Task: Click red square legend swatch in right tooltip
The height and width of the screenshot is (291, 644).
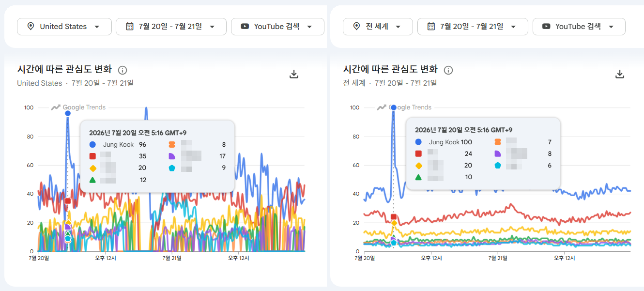Action: (418, 153)
